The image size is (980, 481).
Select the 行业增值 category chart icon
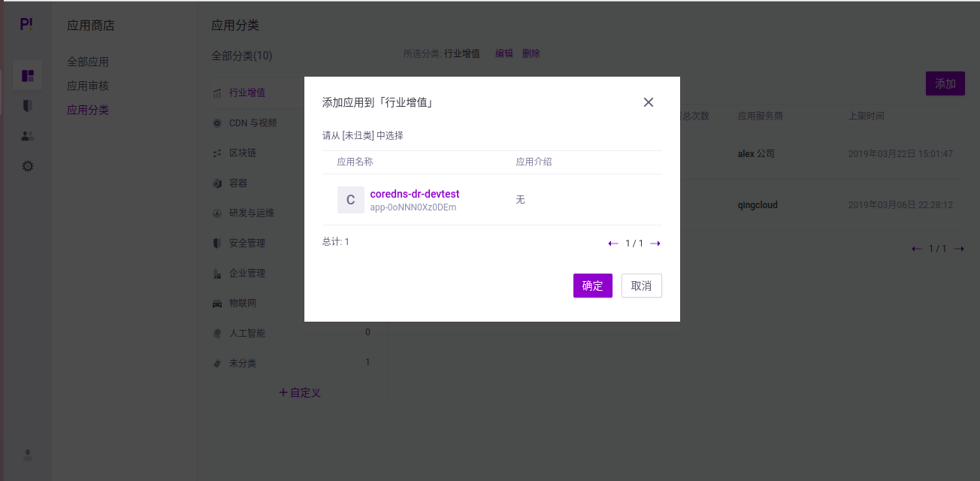click(217, 92)
